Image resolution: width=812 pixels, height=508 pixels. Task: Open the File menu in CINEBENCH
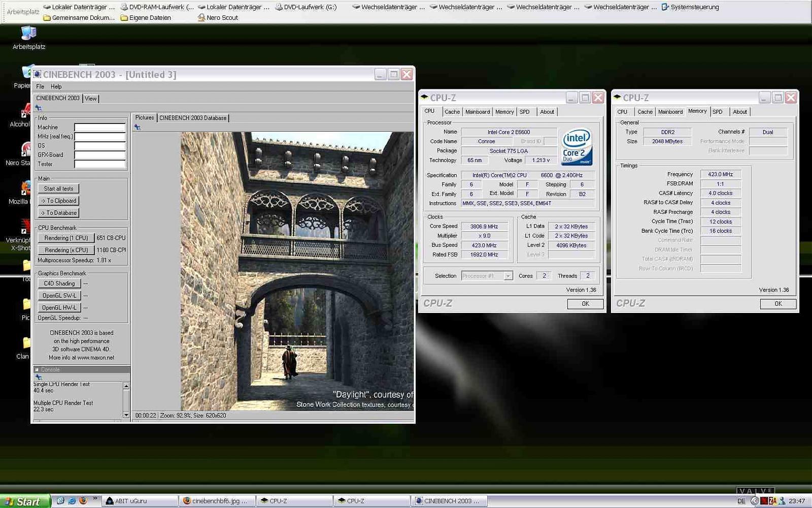pyautogui.click(x=40, y=86)
